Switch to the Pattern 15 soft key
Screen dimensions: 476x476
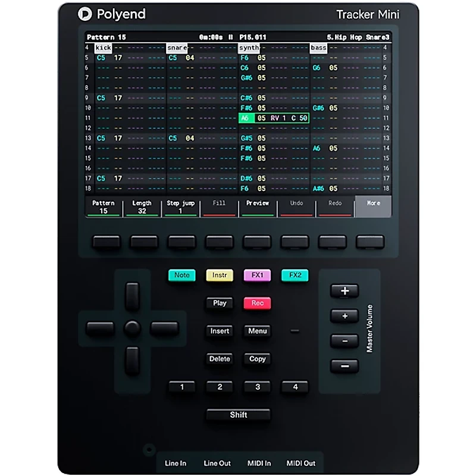tap(104, 206)
